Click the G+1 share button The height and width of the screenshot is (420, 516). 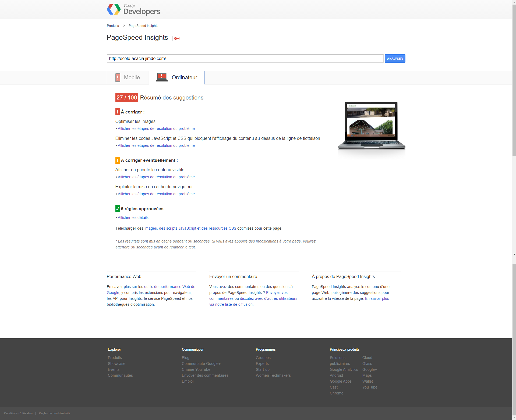[177, 38]
